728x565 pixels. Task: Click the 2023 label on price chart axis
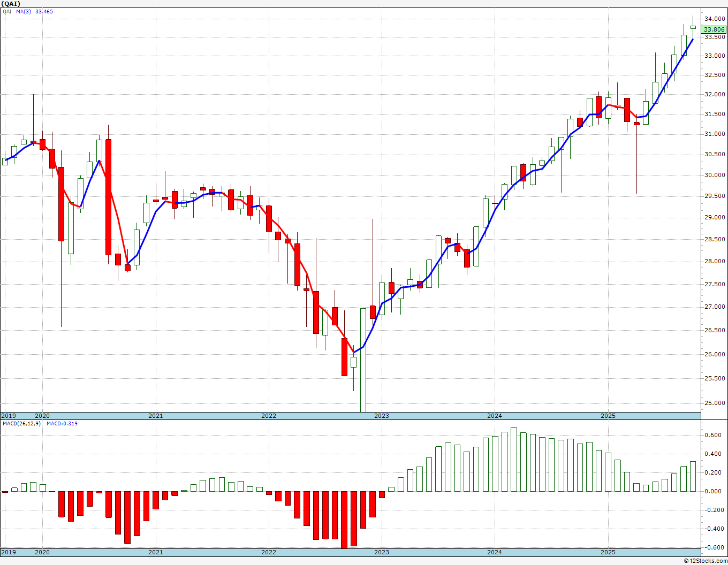tap(382, 416)
